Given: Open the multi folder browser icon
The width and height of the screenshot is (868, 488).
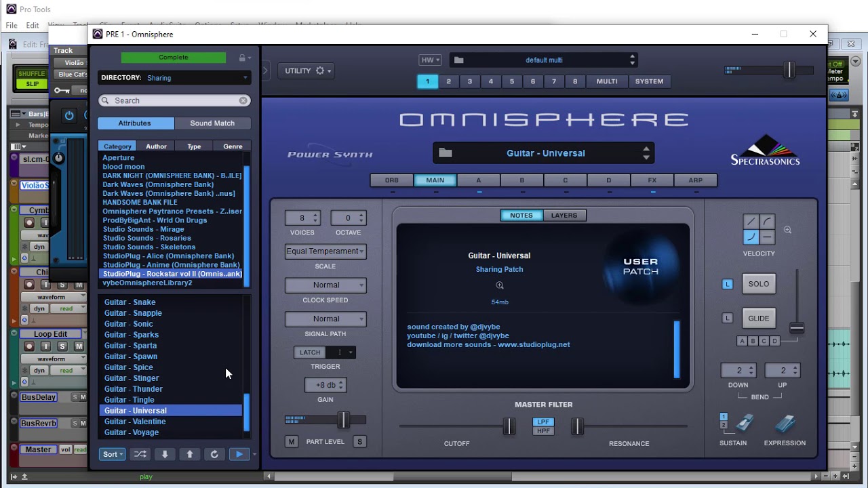Looking at the screenshot, I should click(459, 60).
